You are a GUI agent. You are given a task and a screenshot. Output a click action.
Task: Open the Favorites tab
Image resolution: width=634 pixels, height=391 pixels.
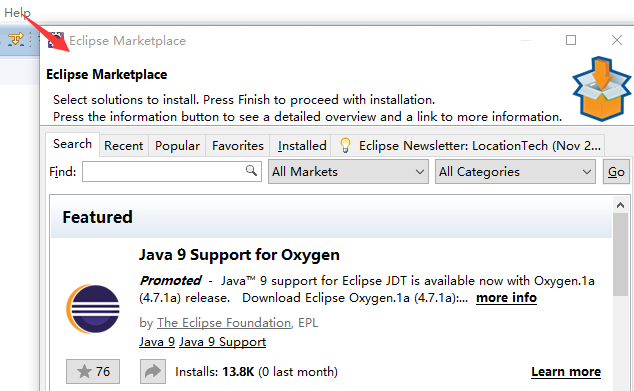238,146
